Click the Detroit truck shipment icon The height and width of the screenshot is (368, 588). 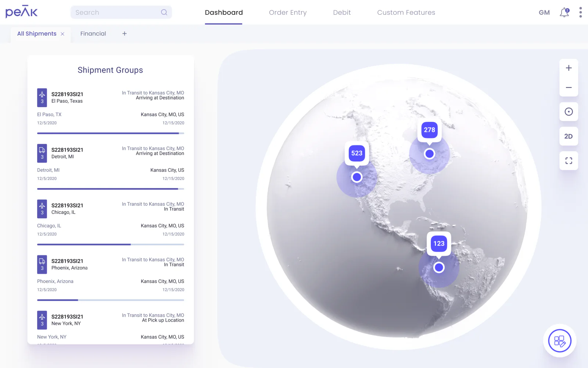(x=42, y=153)
